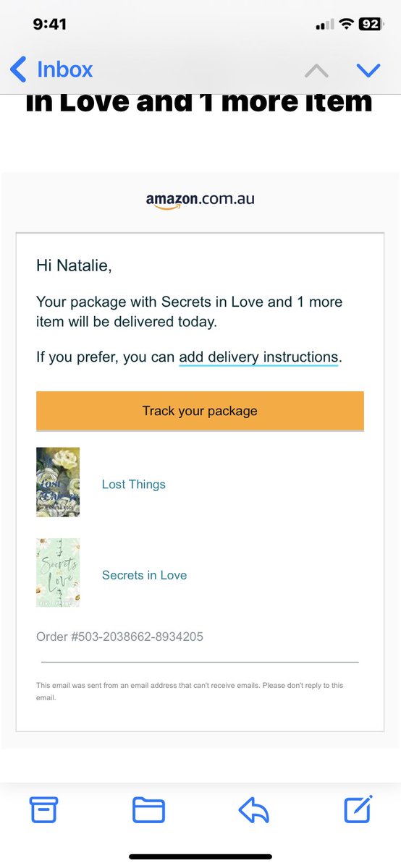Open the Secrets in Love cover thumbnail
The width and height of the screenshot is (401, 868).
58,572
